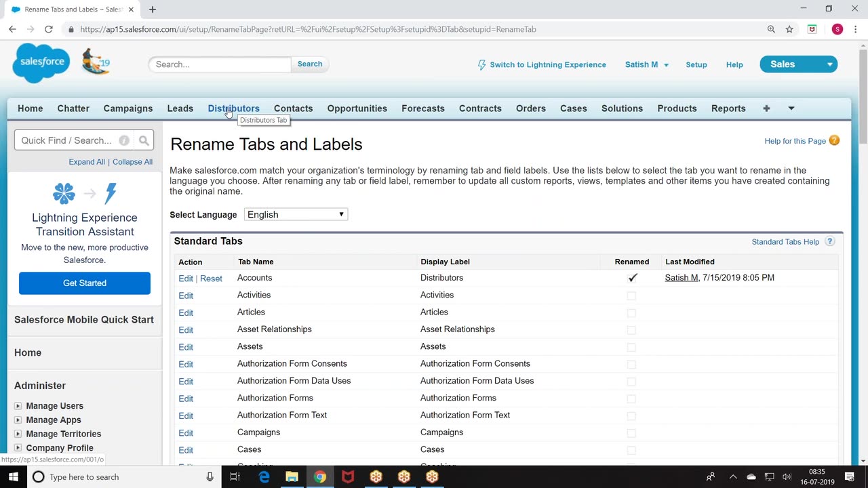Launch Microsoft Edge from the taskbar
868x488 pixels.
point(264,476)
